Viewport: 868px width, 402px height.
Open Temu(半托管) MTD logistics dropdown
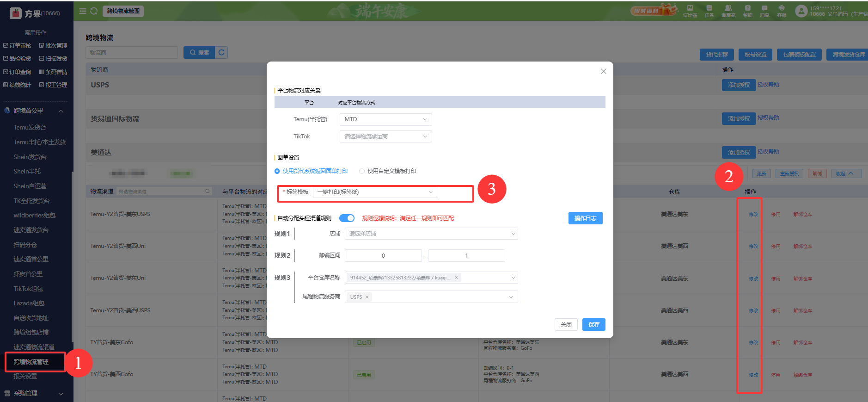385,119
